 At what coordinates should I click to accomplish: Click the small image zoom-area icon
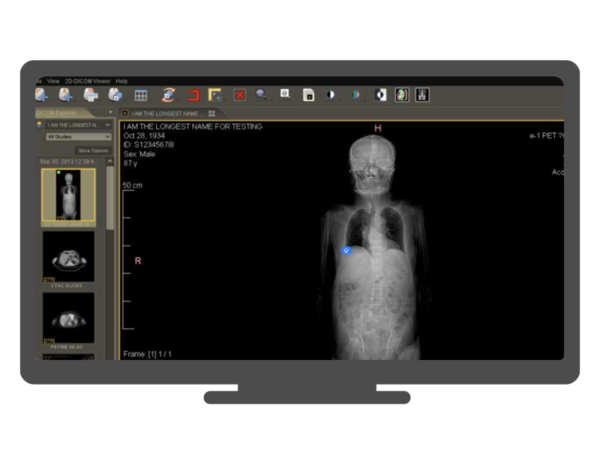285,94
